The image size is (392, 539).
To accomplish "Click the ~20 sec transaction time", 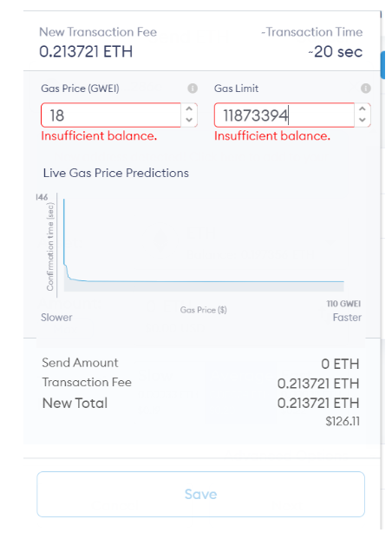I will (x=336, y=52).
